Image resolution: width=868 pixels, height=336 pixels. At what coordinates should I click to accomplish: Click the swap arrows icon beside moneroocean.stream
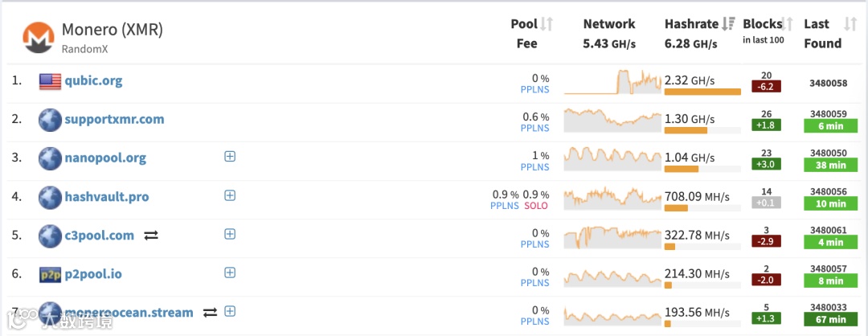[x=210, y=312]
